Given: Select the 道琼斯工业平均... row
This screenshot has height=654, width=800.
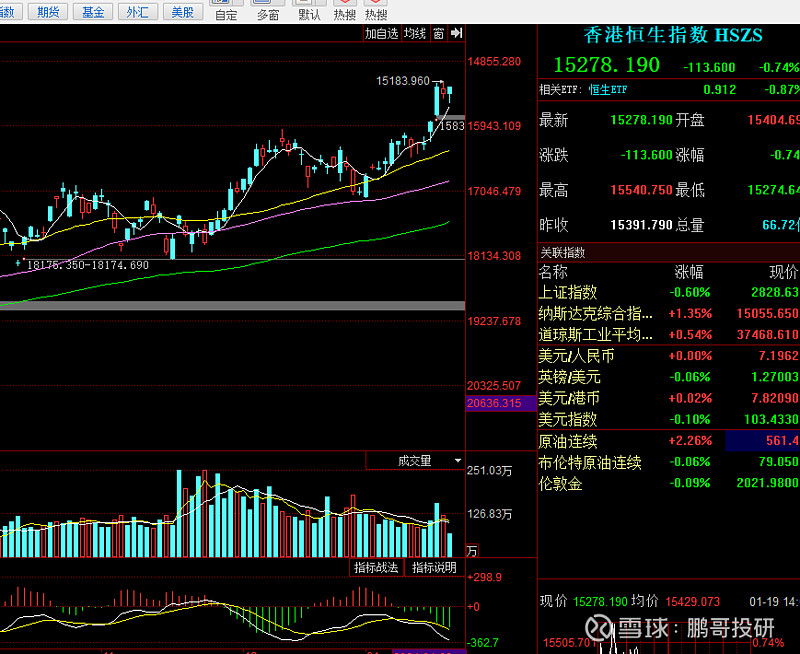Looking at the screenshot, I should click(668, 335).
